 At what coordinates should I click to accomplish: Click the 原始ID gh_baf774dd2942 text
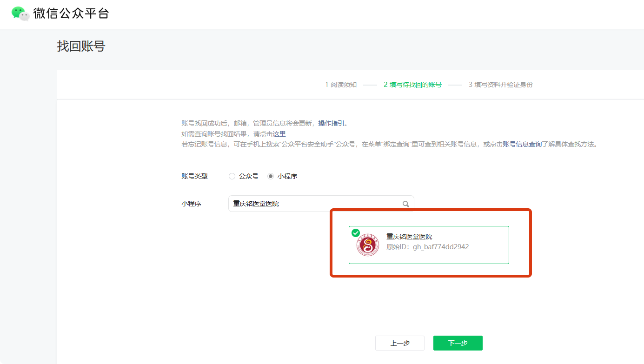[428, 247]
